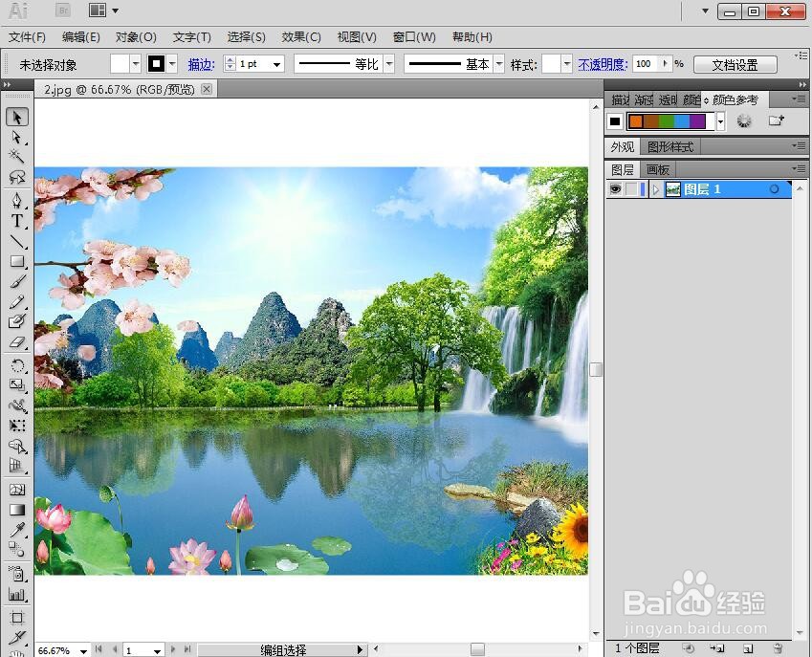Select the Selection tool (black arrow)

(x=17, y=117)
